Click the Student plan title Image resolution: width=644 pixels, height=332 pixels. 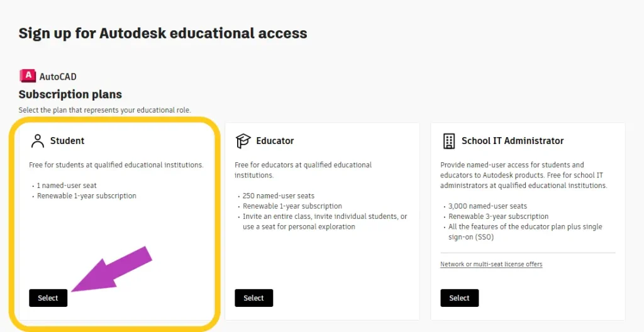(x=67, y=141)
